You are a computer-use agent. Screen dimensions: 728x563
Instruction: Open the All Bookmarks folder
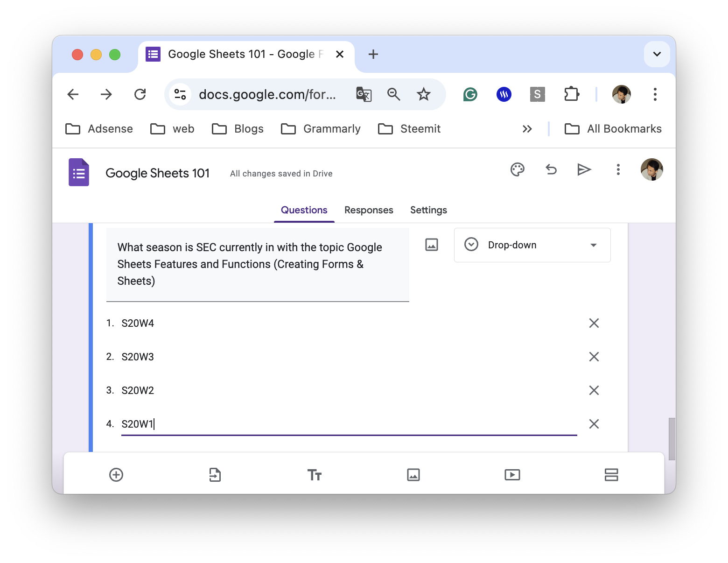[x=613, y=129]
